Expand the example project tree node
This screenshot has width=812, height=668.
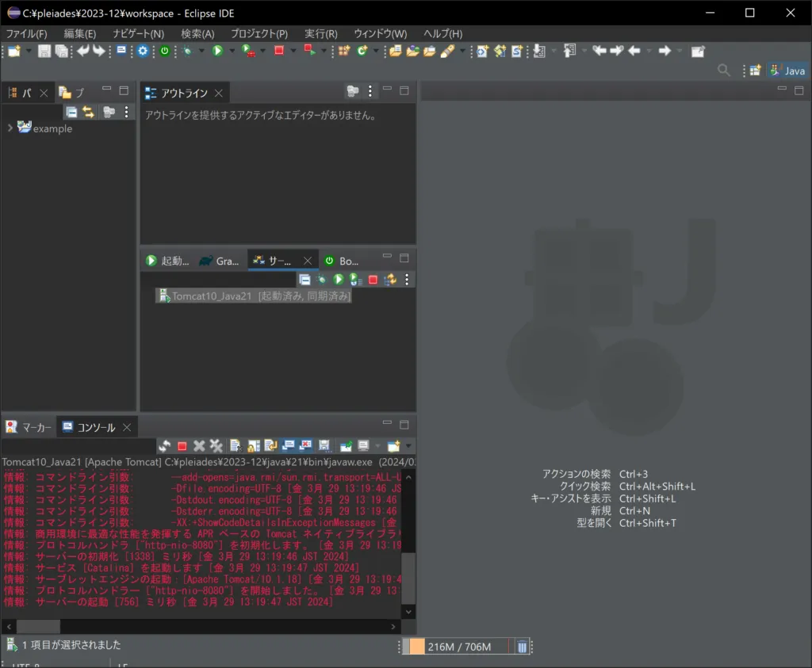10,128
